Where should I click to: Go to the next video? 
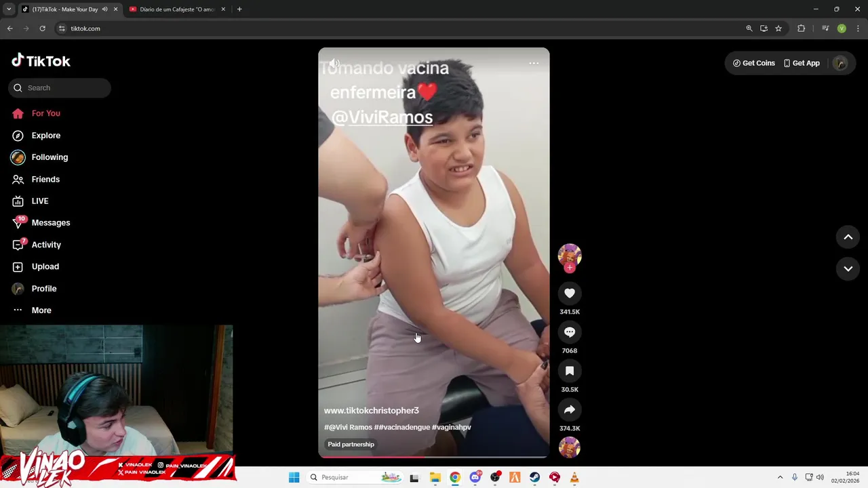(848, 269)
